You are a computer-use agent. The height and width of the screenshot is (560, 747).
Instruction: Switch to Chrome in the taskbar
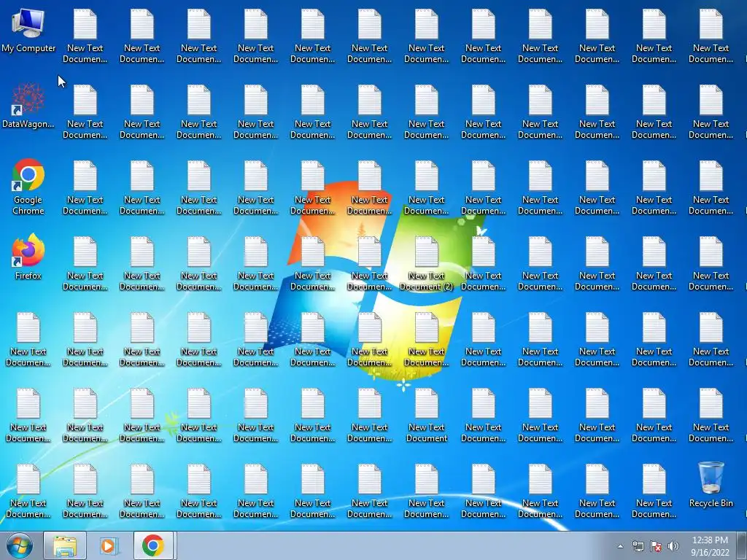pyautogui.click(x=153, y=545)
